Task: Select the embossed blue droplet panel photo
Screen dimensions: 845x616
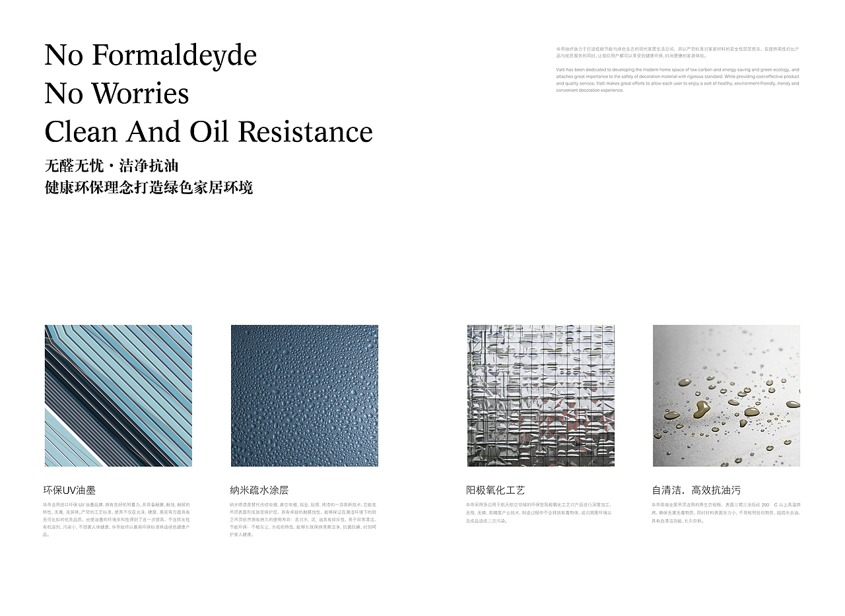Action: point(304,396)
